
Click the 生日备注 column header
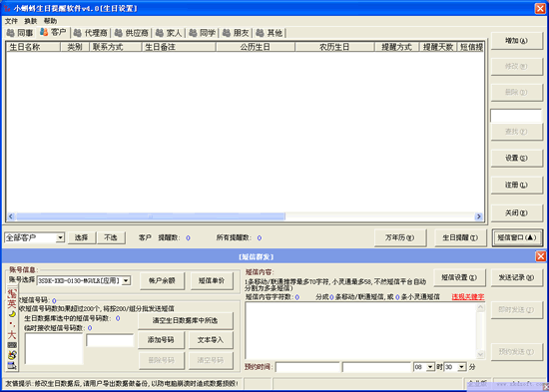coord(179,47)
